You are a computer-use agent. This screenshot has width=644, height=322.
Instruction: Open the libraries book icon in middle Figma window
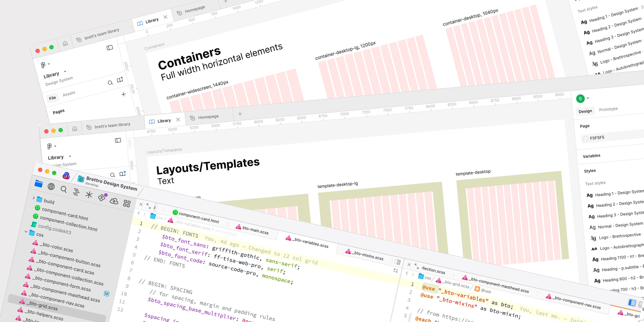123,174
